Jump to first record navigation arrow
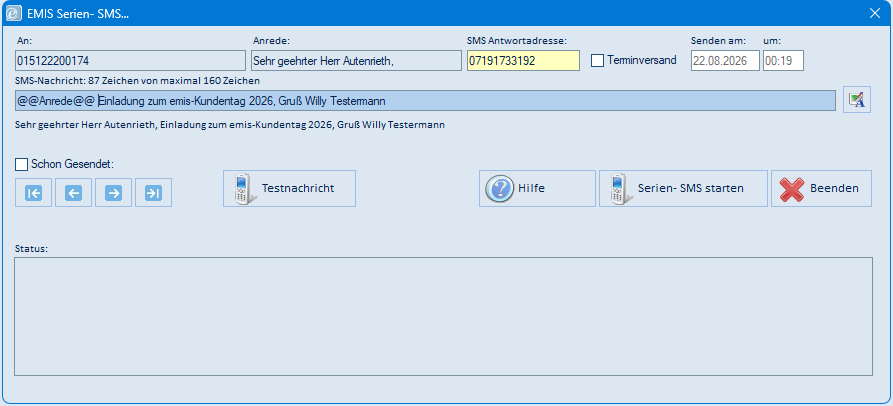This screenshot has height=406, width=893. pyautogui.click(x=34, y=193)
